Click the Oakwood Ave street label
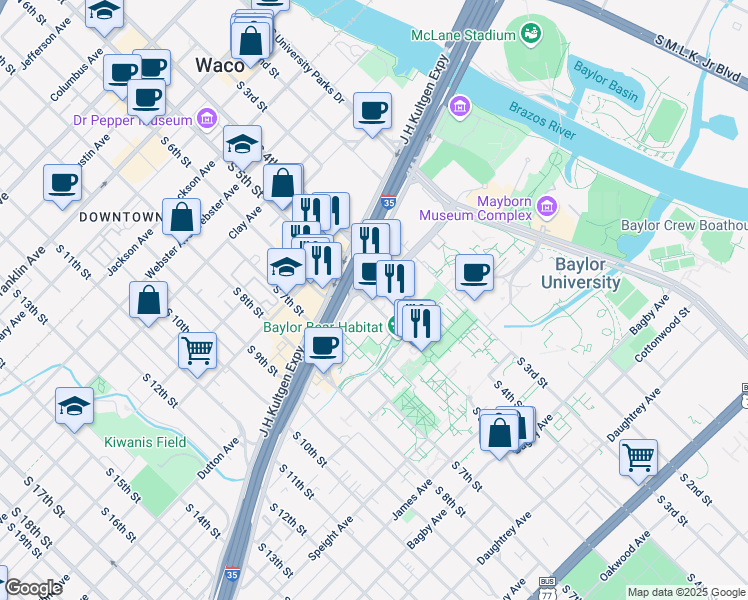The width and height of the screenshot is (748, 600). click(625, 556)
